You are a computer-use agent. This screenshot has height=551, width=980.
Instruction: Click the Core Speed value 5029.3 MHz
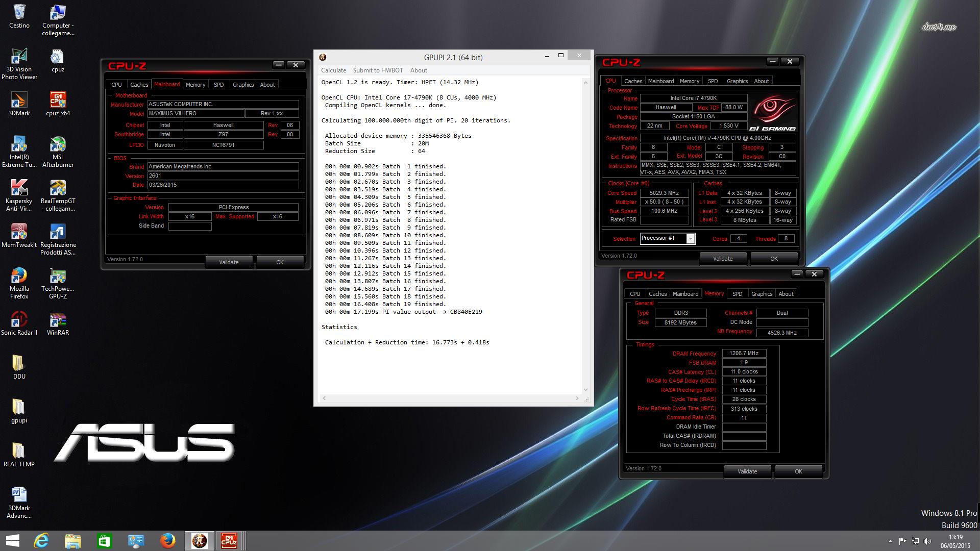(x=664, y=193)
